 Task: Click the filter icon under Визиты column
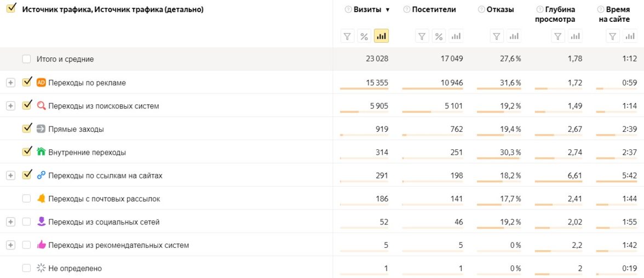tap(347, 36)
